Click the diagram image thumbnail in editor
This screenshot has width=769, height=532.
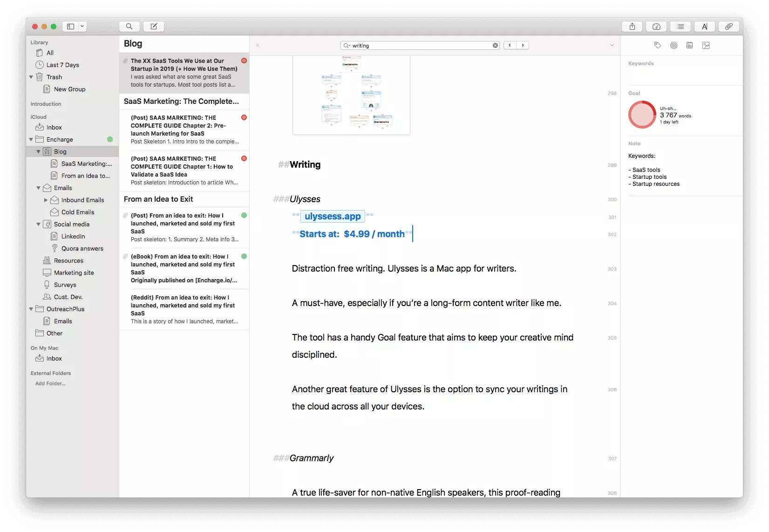coord(351,95)
